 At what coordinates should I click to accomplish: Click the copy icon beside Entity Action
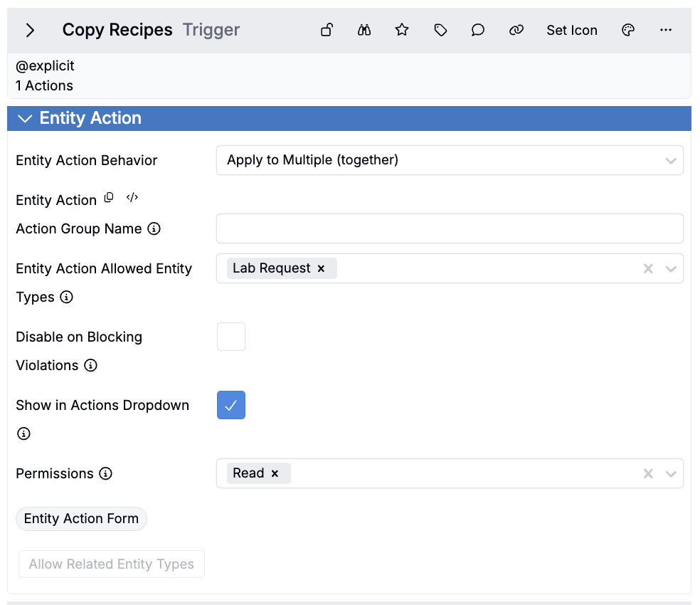(109, 198)
